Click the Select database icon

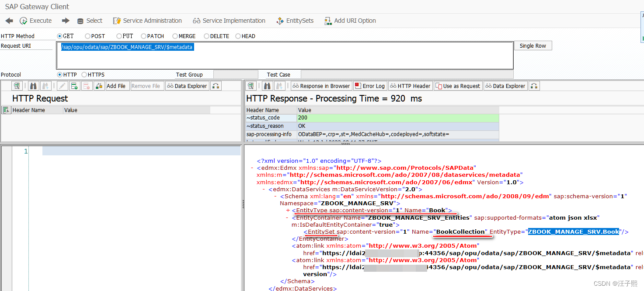click(x=80, y=21)
